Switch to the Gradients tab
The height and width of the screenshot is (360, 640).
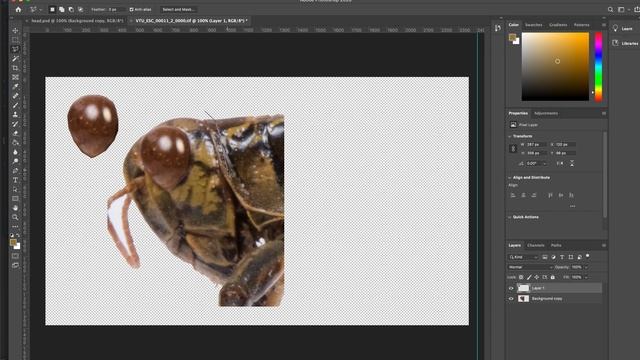click(x=558, y=25)
